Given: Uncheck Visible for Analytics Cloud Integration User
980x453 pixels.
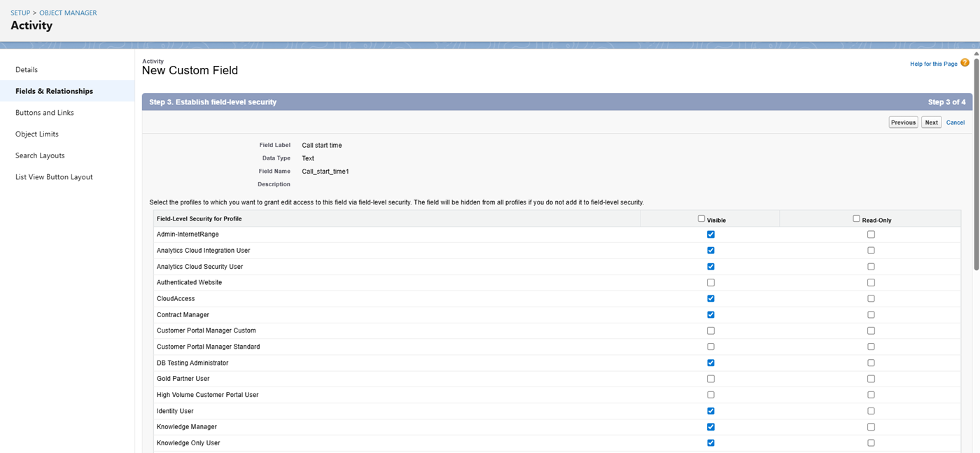Looking at the screenshot, I should click(x=710, y=251).
